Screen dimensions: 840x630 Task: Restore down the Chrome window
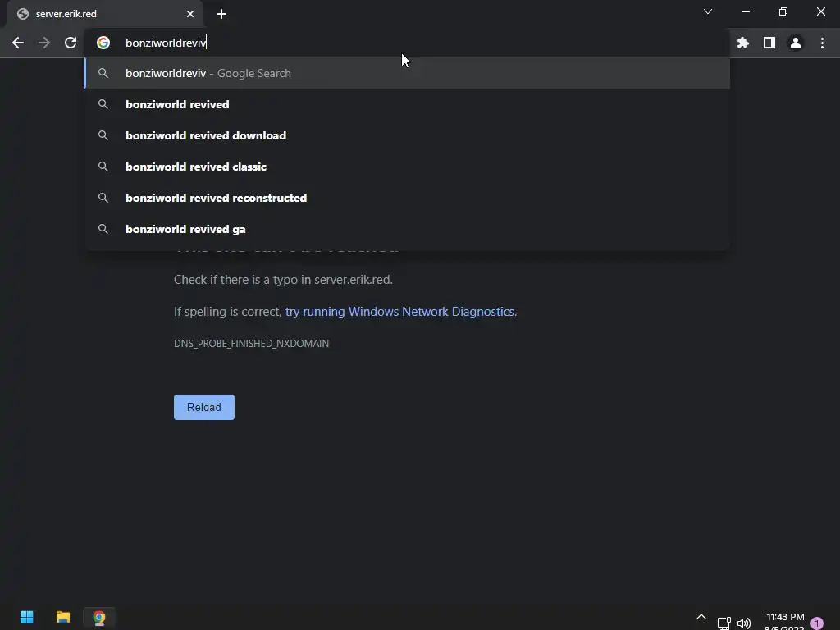pyautogui.click(x=783, y=11)
